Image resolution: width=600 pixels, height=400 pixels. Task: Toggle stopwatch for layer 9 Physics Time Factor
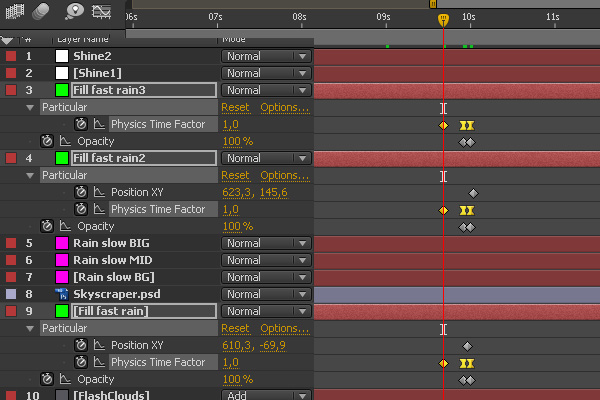pos(81,362)
